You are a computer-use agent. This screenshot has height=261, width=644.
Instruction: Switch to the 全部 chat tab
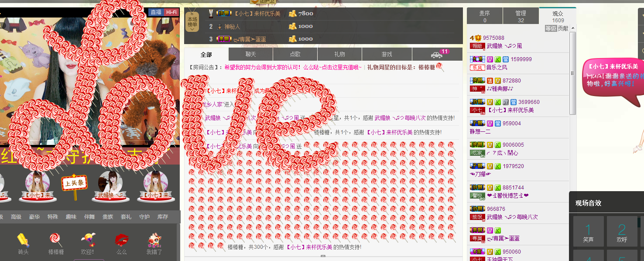(x=206, y=55)
